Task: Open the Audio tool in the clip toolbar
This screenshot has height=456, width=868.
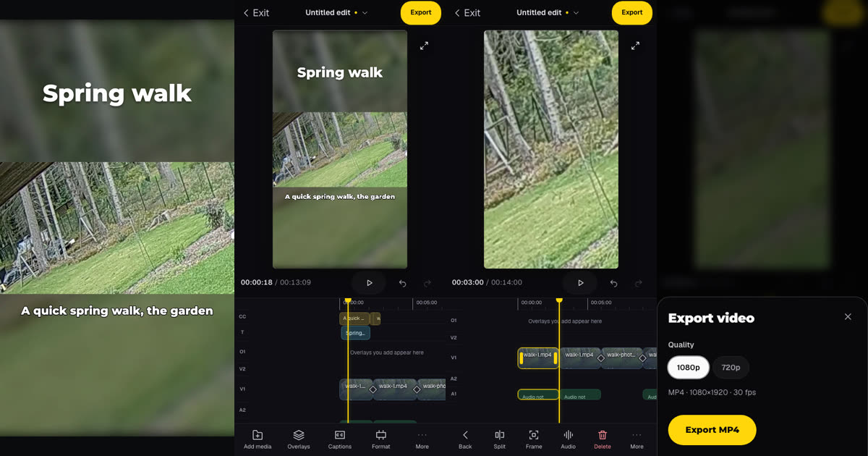Action: pyautogui.click(x=569, y=439)
